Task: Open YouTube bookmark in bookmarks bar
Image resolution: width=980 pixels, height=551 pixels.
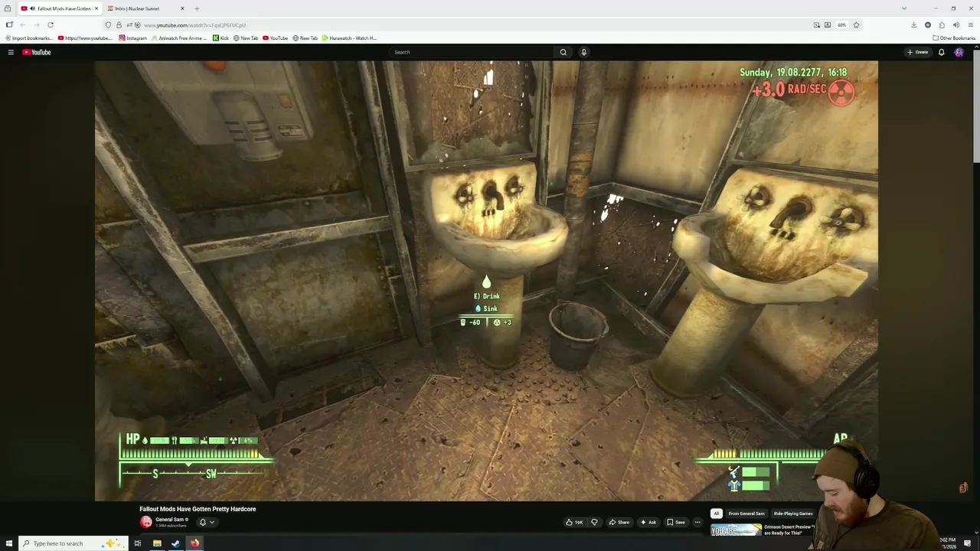Action: click(275, 37)
